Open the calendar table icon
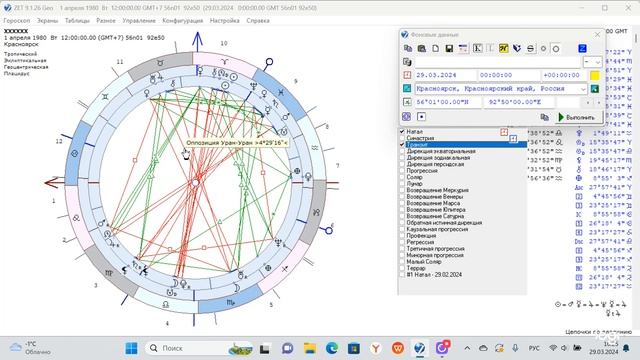 pos(463,49)
